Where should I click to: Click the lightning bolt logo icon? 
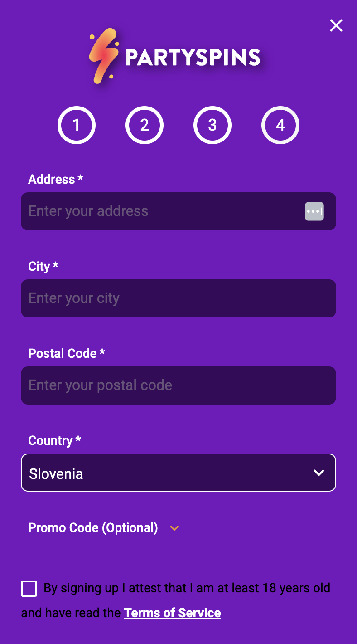[x=103, y=56]
